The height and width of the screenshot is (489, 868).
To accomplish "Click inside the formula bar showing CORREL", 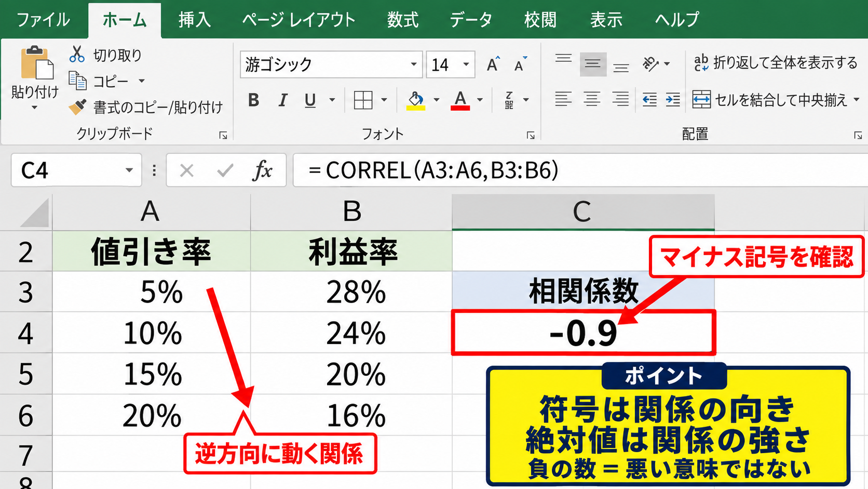I will (580, 170).
